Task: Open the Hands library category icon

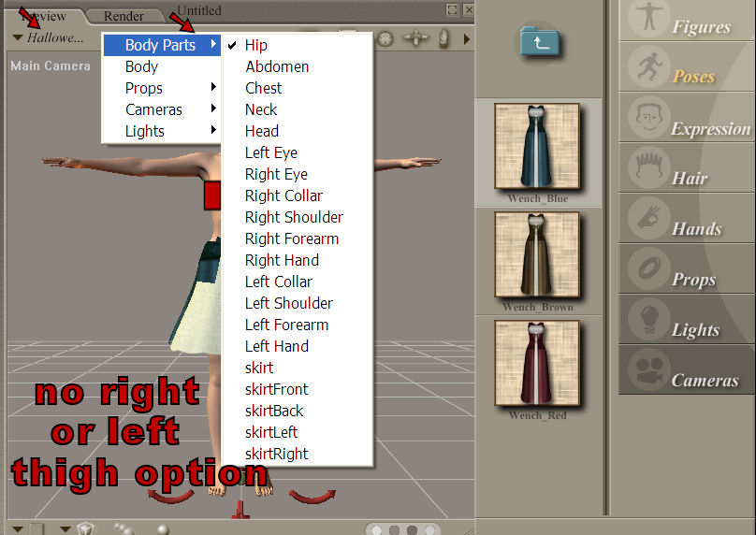Action: point(649,218)
